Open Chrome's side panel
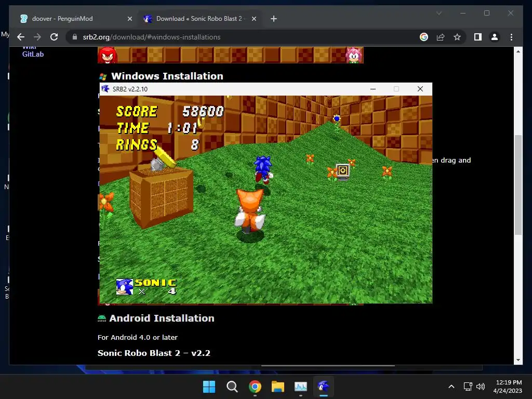Image resolution: width=532 pixels, height=399 pixels. (x=478, y=37)
